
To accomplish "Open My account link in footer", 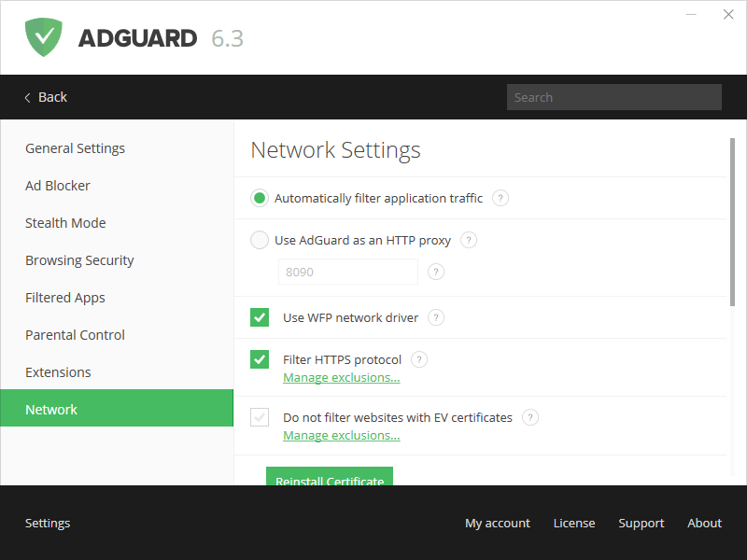I will (497, 524).
